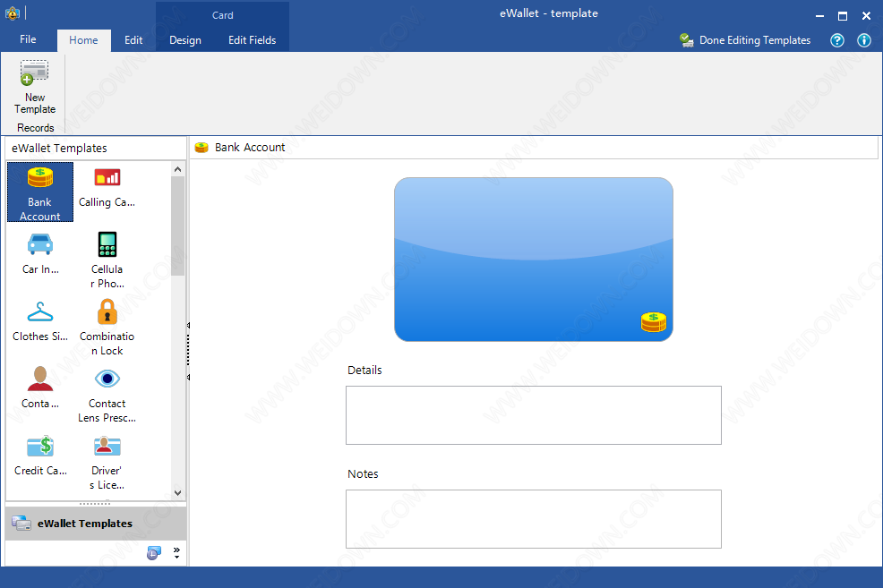This screenshot has height=588, width=883.
Task: Click inside the Details field
Action: (533, 415)
